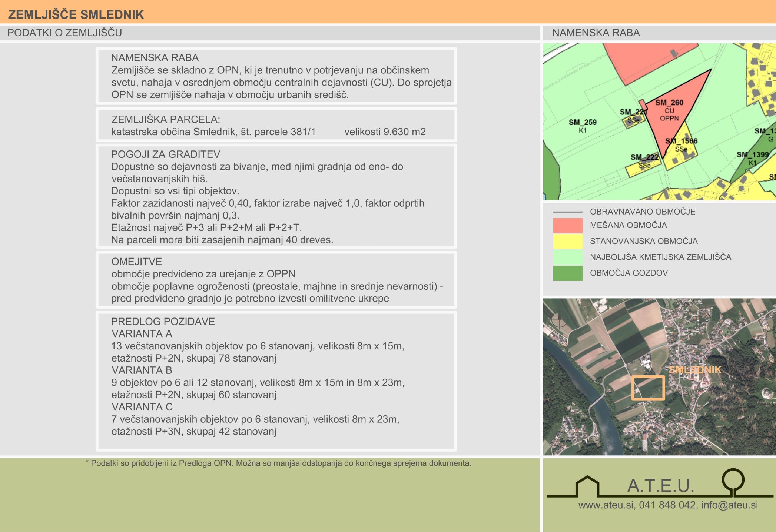Screen dimensions: 776x532
Task: Click the ZEMLJIŠČE SMLEDNIK page title
Action: 76,14
